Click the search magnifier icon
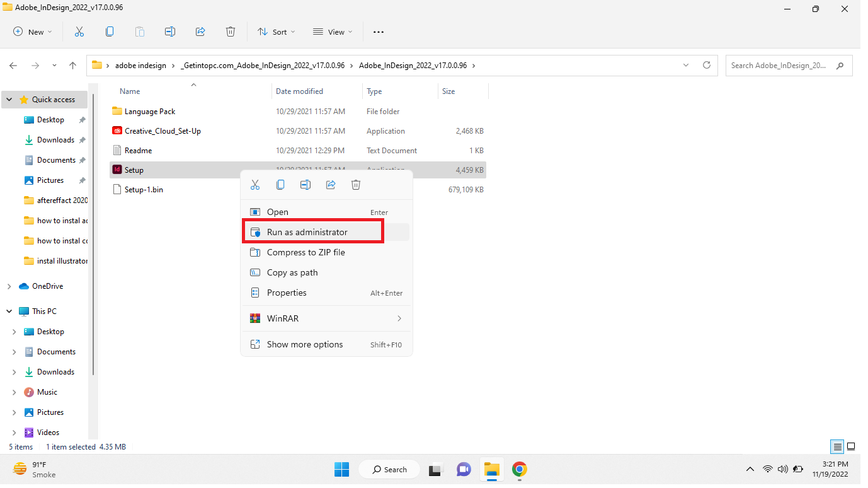 [840, 65]
